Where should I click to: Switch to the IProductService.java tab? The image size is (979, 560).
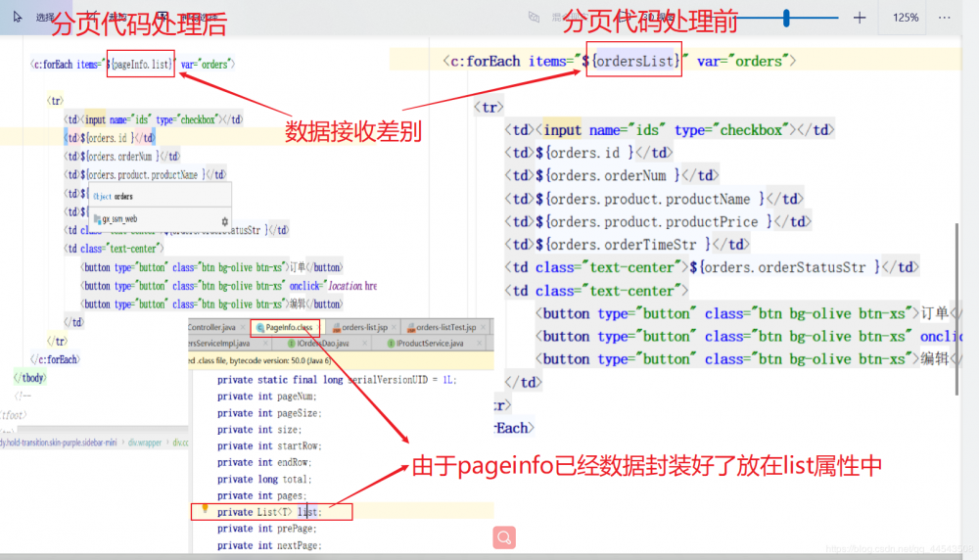430,344
